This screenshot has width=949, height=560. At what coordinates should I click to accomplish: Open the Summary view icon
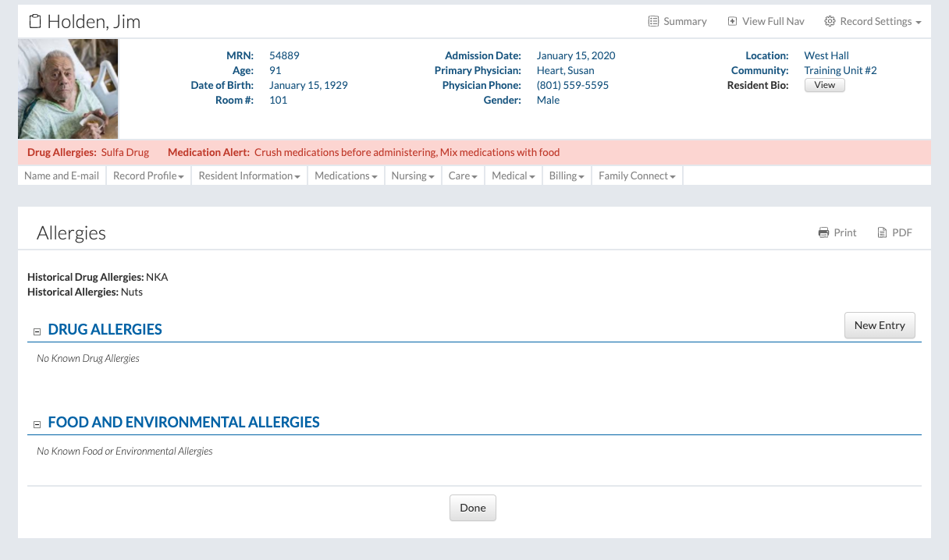(x=654, y=22)
